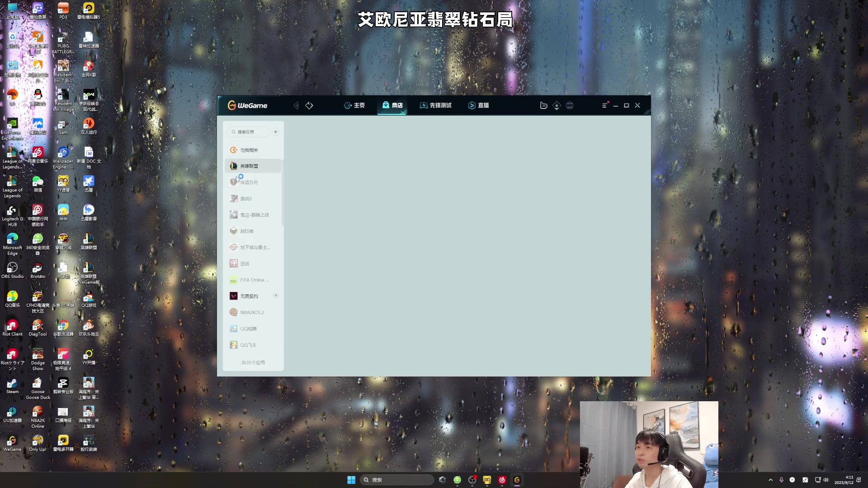Open the Only Up! desktop icon
Screen dimensions: 868x488
38,443
